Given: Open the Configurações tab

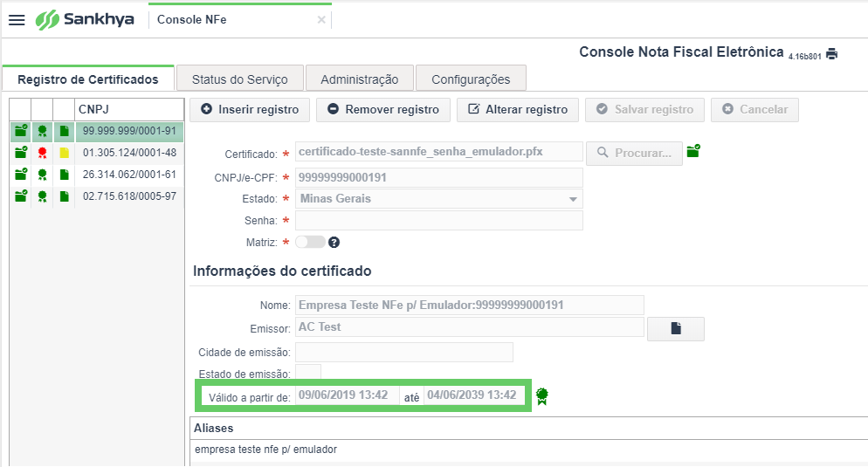Looking at the screenshot, I should click(x=471, y=79).
